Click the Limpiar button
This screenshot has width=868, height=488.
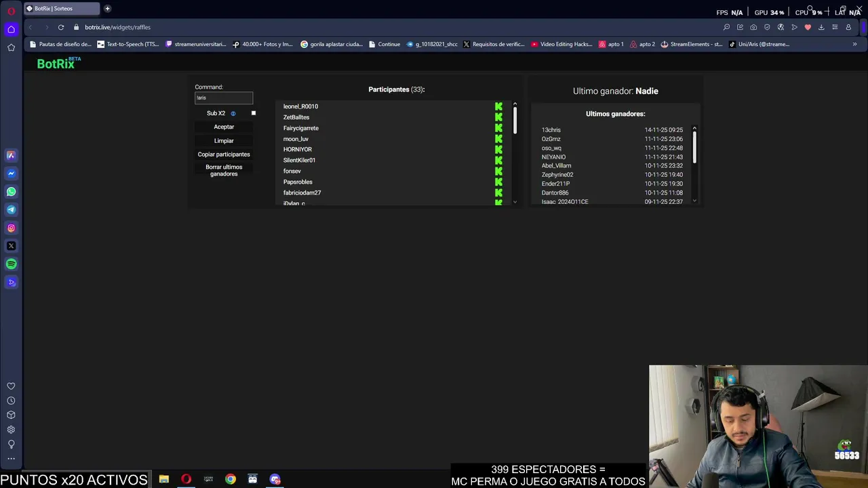click(x=224, y=141)
